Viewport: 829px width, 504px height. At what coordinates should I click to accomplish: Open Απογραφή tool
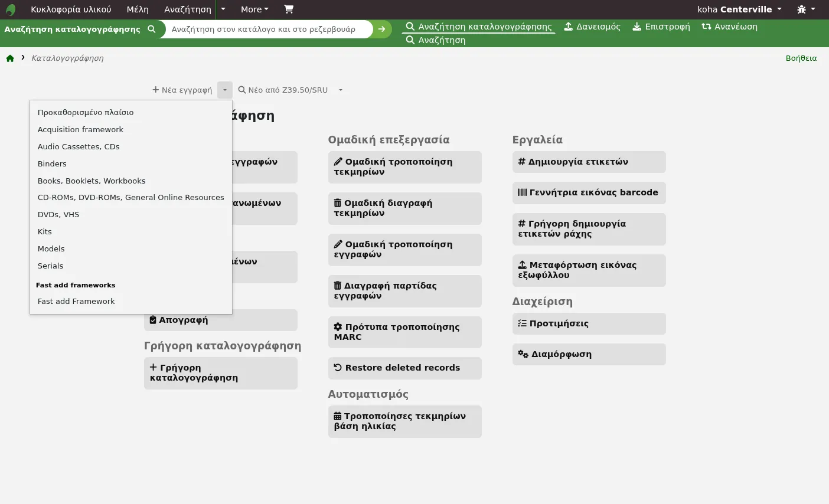(220, 320)
